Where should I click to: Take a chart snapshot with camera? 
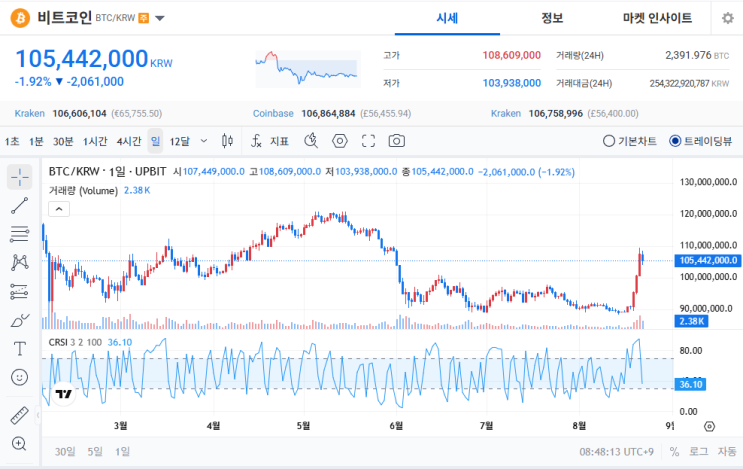pos(397,141)
